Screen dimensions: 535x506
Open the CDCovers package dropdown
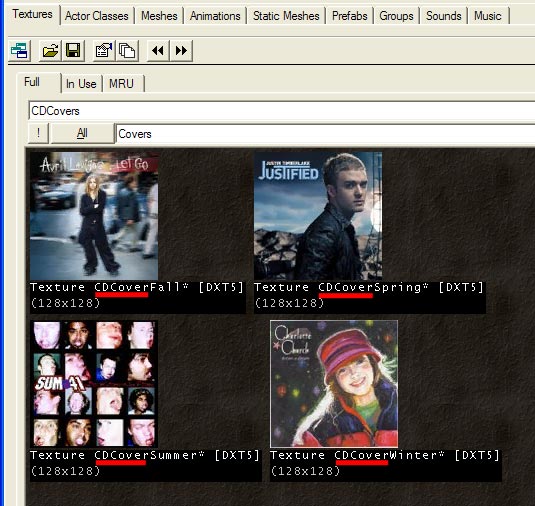pyautogui.click(x=281, y=111)
